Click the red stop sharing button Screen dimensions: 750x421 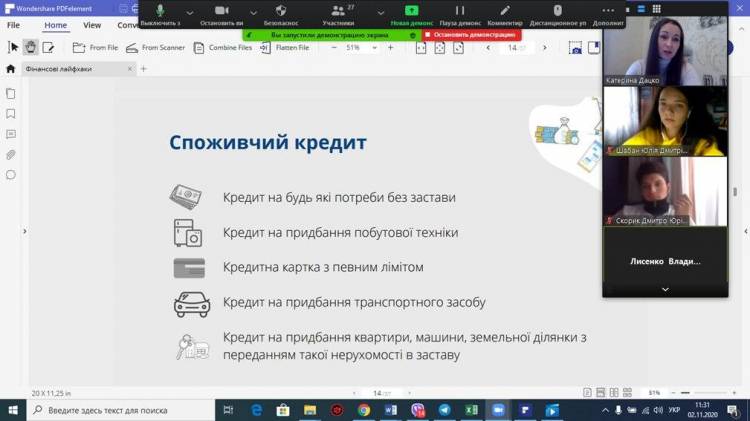(470, 34)
